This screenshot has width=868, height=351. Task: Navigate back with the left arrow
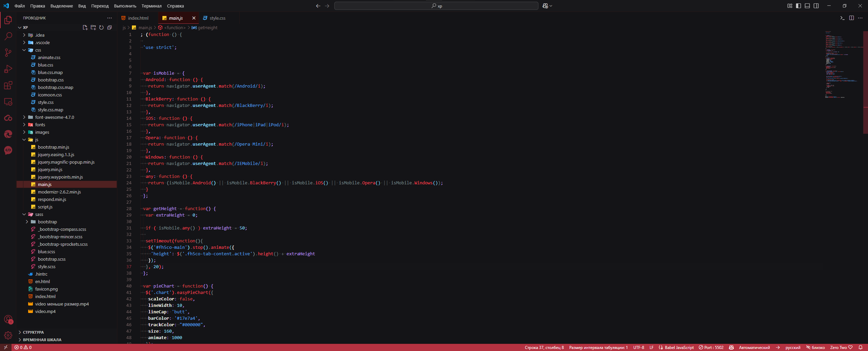(x=318, y=6)
